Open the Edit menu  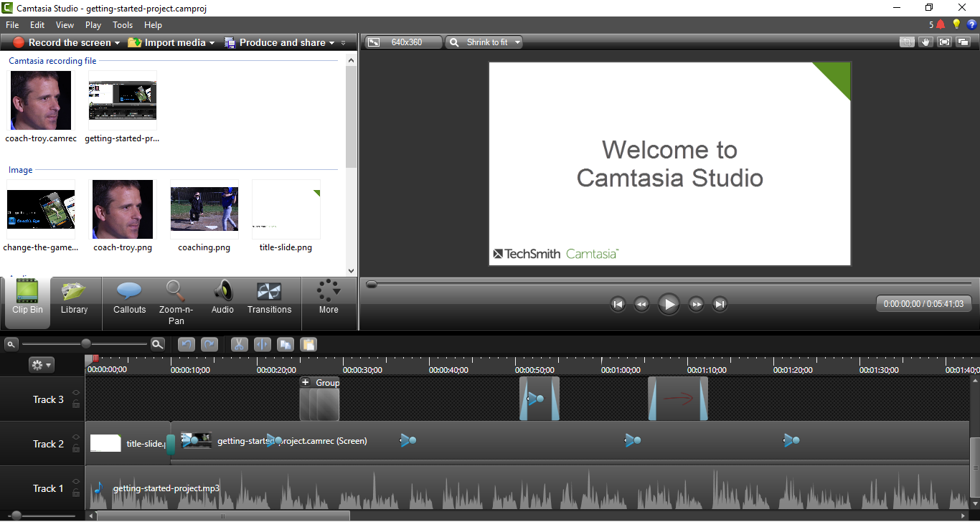(37, 24)
